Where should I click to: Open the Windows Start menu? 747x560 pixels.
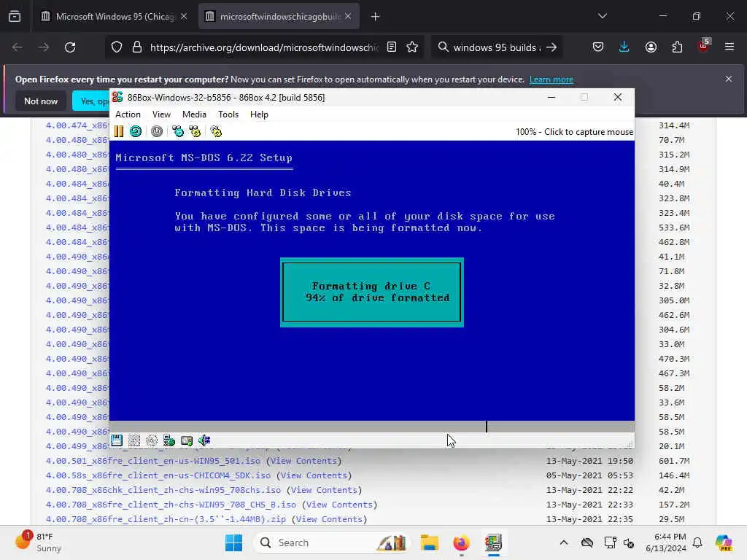point(233,542)
